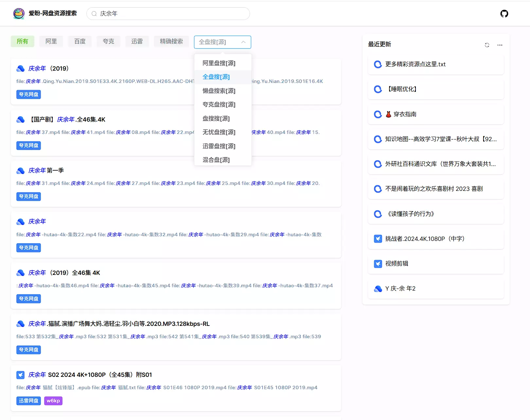Click Quark cloud icon beside 庆余年 第一季
The image size is (530, 420).
tap(21, 171)
